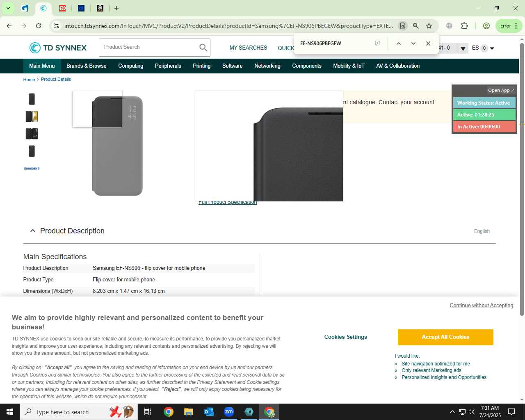Open Networking menu
The height and width of the screenshot is (420, 525).
point(267,66)
